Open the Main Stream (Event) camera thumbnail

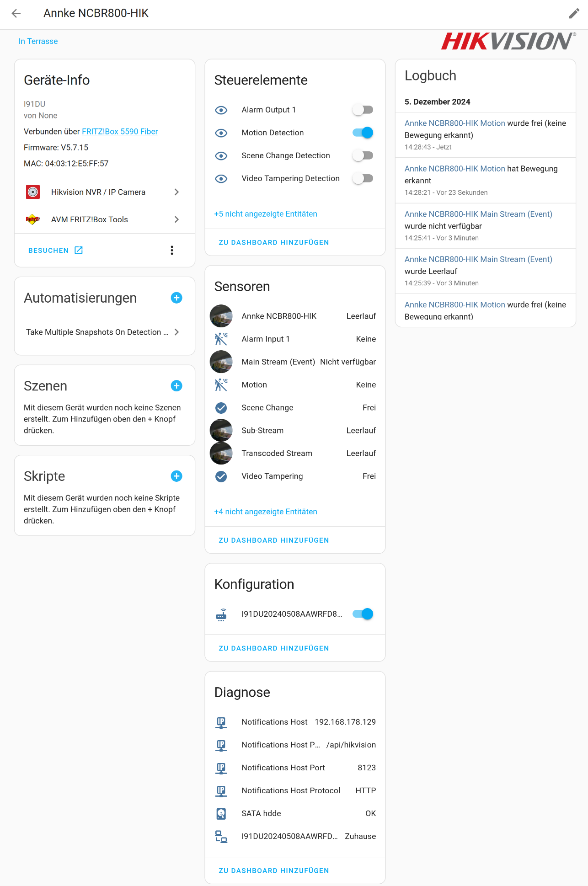coord(221,362)
